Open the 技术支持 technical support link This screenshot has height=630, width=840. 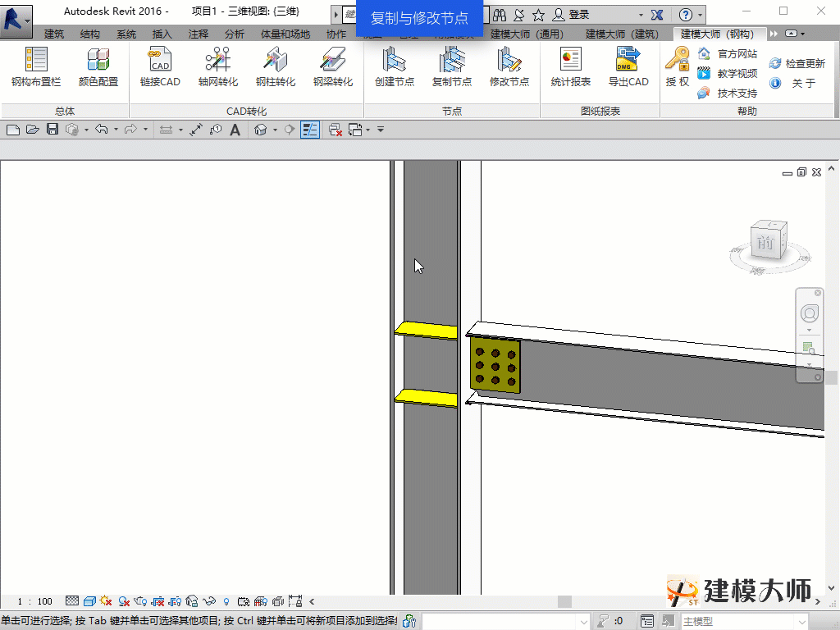click(x=728, y=94)
